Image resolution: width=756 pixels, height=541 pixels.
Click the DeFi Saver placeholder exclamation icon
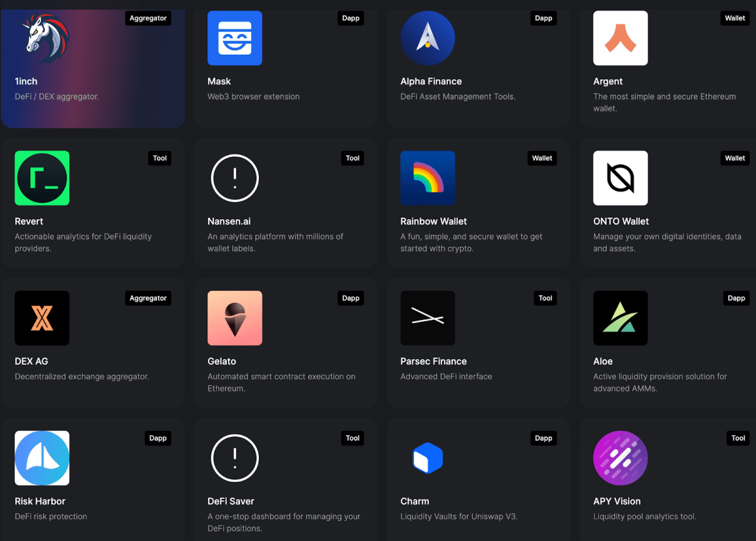click(235, 457)
